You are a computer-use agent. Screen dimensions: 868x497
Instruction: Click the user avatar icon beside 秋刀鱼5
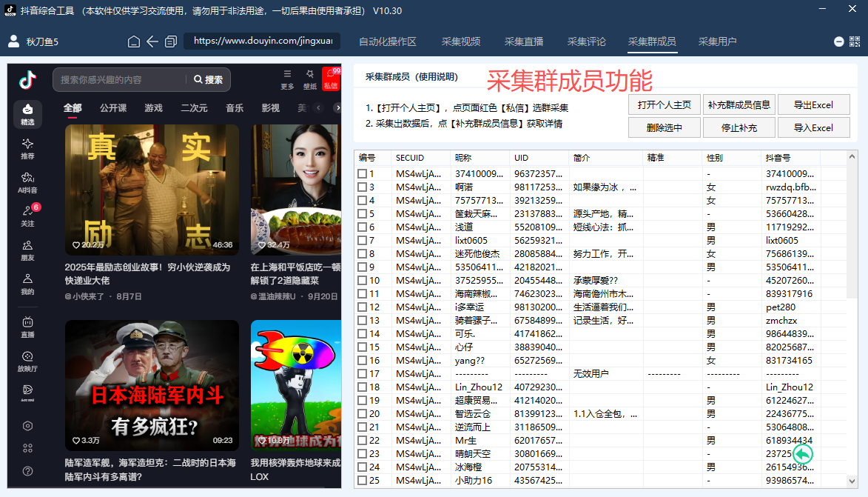click(x=14, y=41)
